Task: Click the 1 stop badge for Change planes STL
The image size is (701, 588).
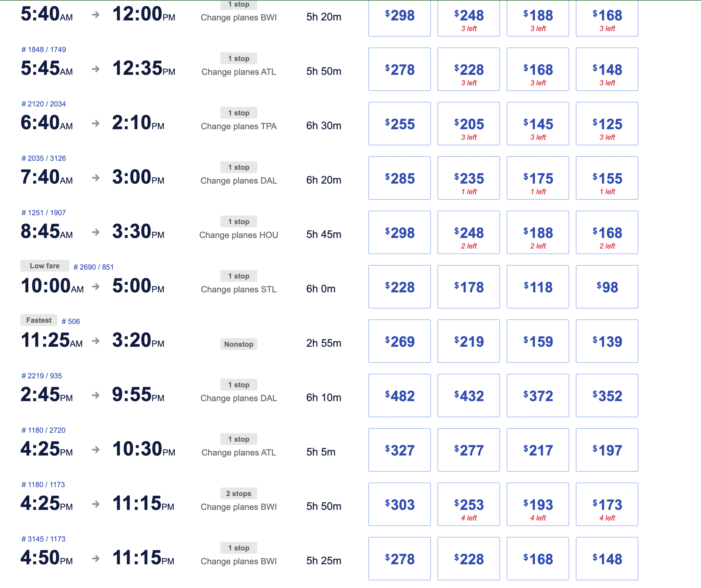Action: click(x=238, y=276)
